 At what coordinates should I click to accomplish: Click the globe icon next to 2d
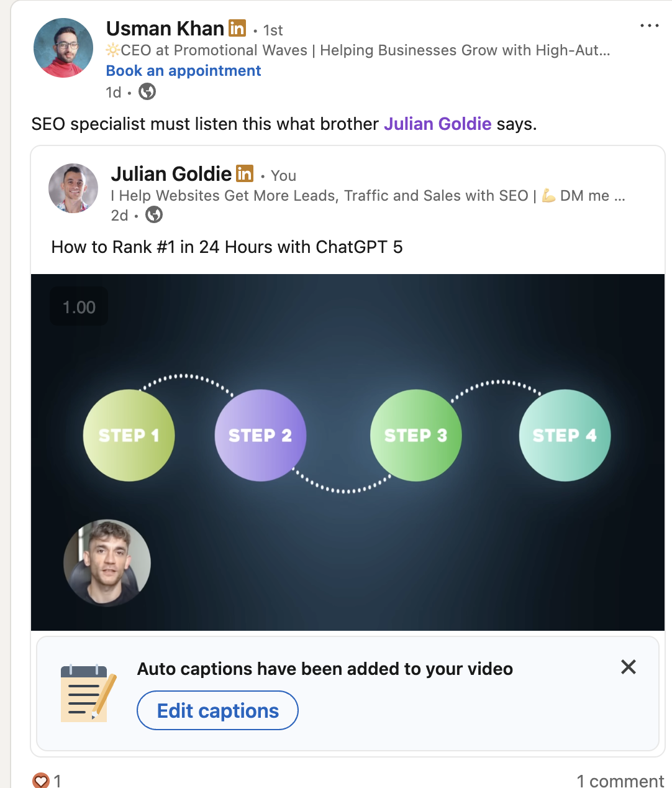tap(154, 215)
